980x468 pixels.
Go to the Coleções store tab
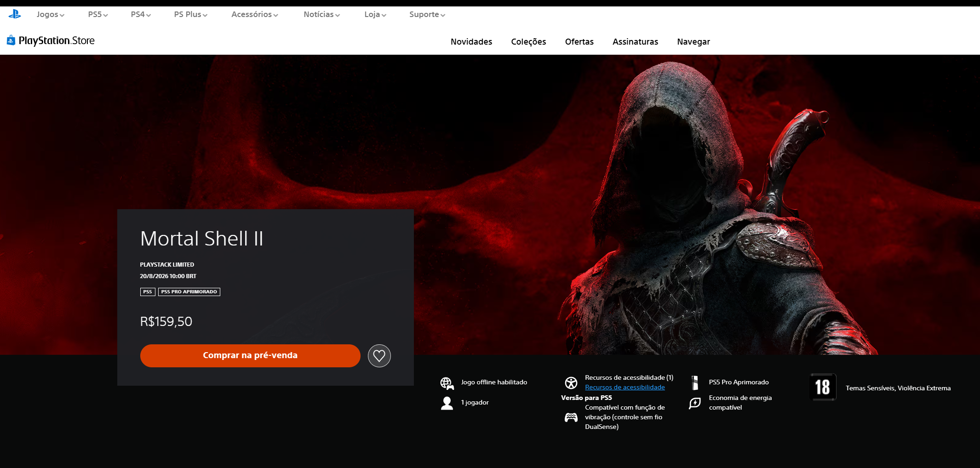(528, 42)
